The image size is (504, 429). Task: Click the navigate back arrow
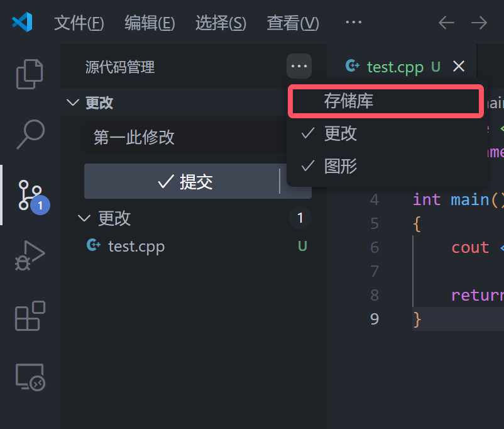[446, 23]
